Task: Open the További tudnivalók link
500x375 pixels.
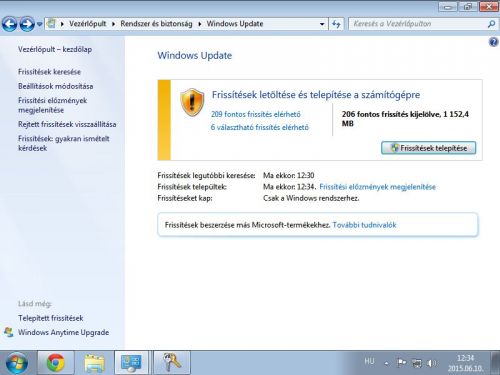Action: 364,225
